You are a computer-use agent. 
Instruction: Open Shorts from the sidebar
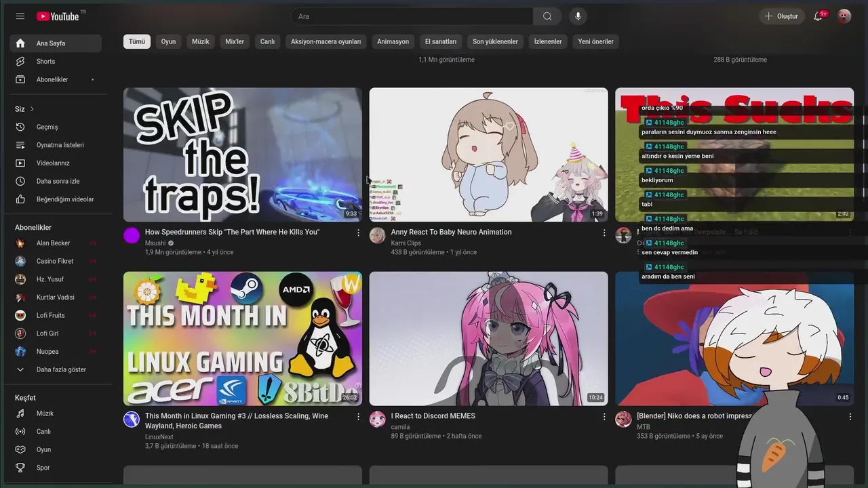[x=56, y=62]
